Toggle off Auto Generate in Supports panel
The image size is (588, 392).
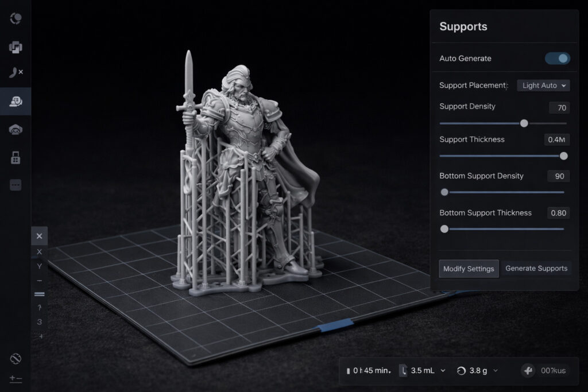pyautogui.click(x=556, y=58)
